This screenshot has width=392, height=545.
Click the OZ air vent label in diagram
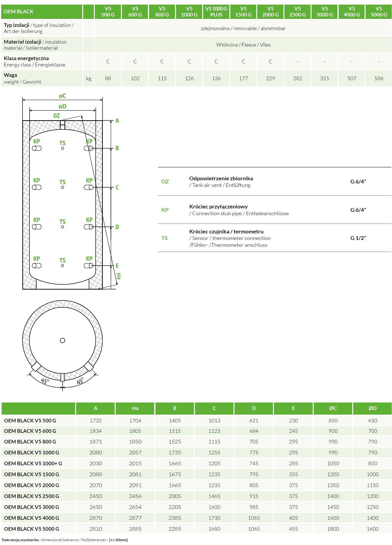pos(56,116)
